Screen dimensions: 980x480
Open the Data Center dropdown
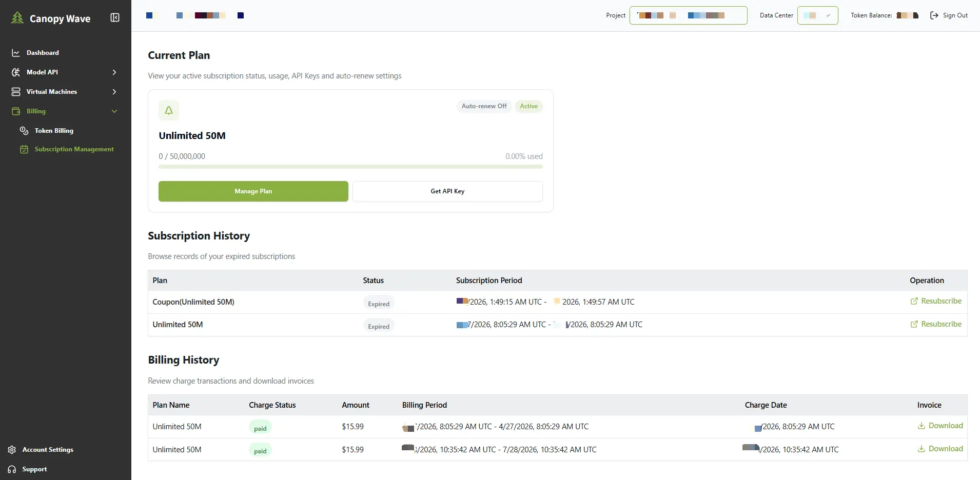(x=817, y=15)
